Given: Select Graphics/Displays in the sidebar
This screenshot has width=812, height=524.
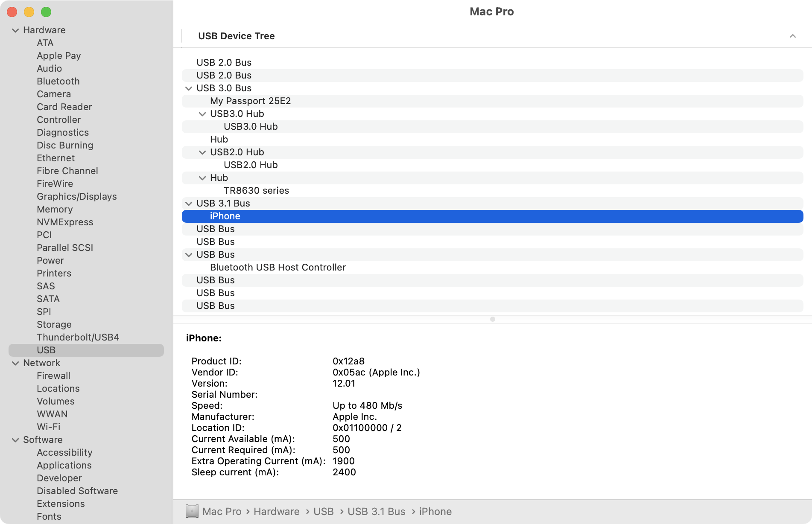Looking at the screenshot, I should click(x=77, y=197).
